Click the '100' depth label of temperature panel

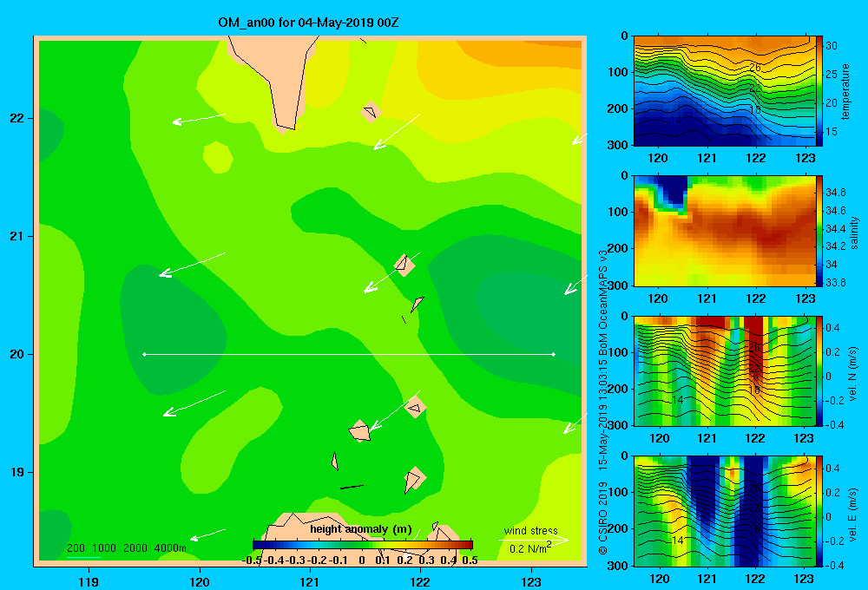(619, 72)
